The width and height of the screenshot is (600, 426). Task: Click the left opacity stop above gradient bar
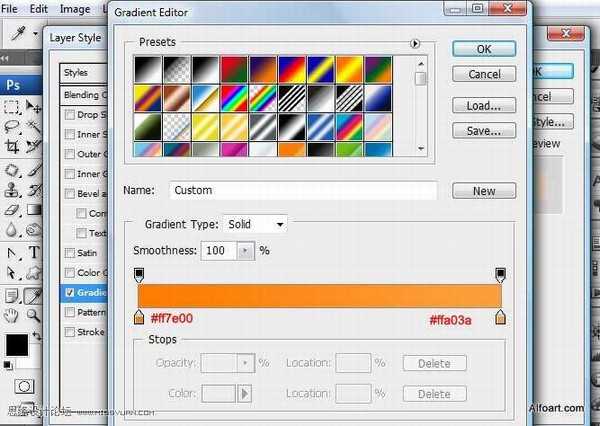click(x=139, y=275)
